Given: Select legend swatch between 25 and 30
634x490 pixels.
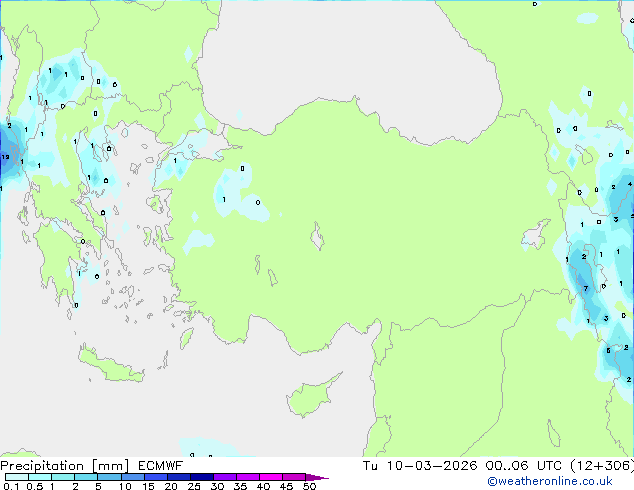Looking at the screenshot, I should tap(205, 477).
